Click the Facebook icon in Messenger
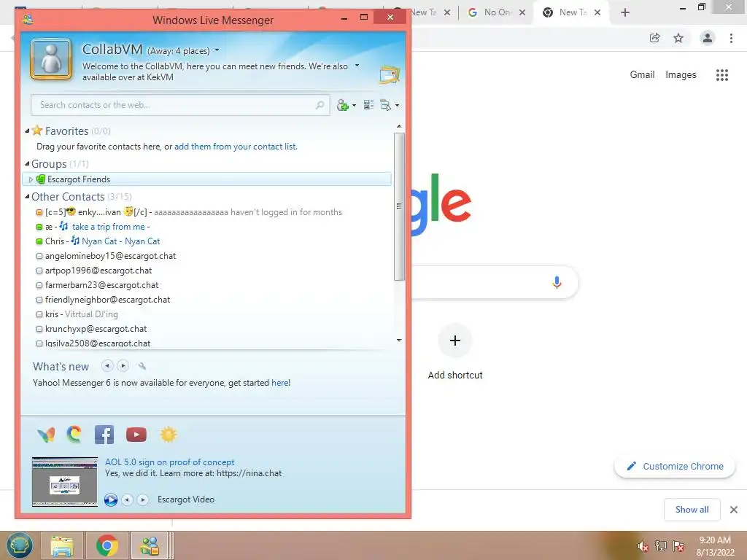 click(104, 435)
